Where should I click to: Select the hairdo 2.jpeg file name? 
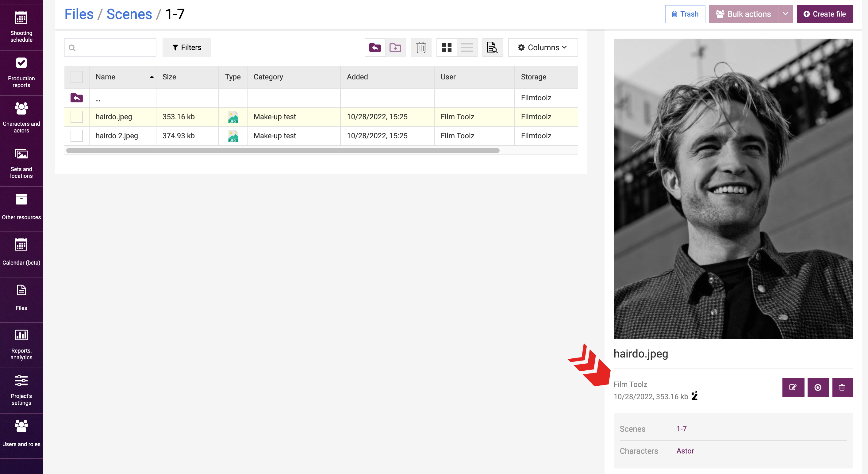(x=117, y=136)
